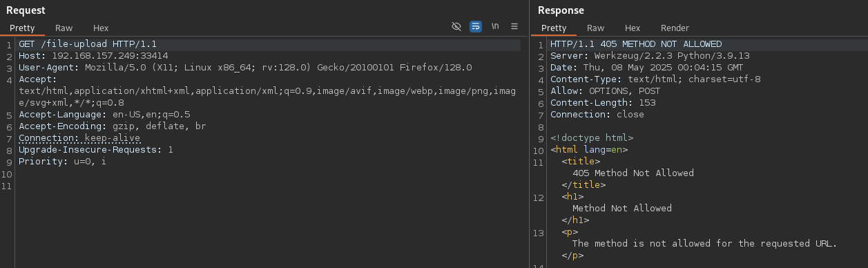Click the e/svg+xml,*/*;q=0.8 continuation line
The image size is (868, 268).
(71, 103)
